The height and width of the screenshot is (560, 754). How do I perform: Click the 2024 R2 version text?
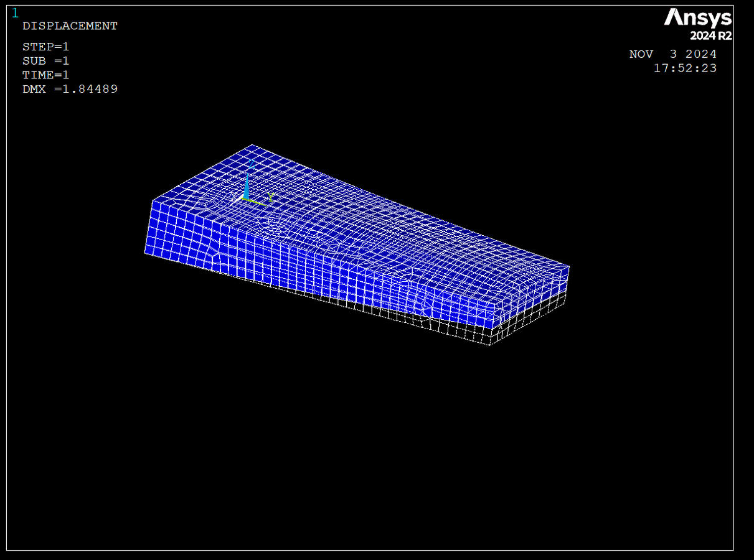[710, 36]
